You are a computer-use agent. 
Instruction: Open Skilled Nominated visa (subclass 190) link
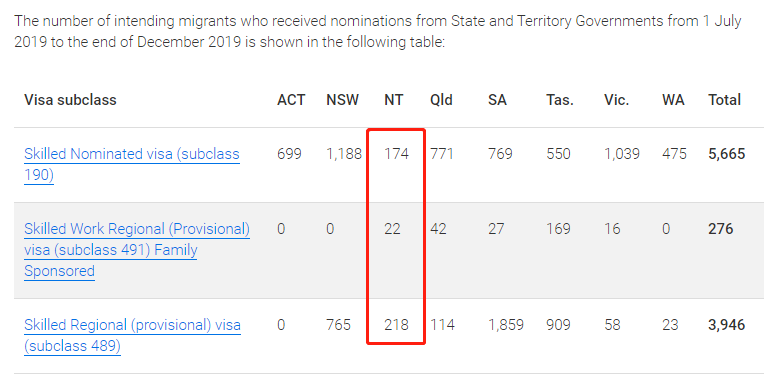click(x=132, y=164)
